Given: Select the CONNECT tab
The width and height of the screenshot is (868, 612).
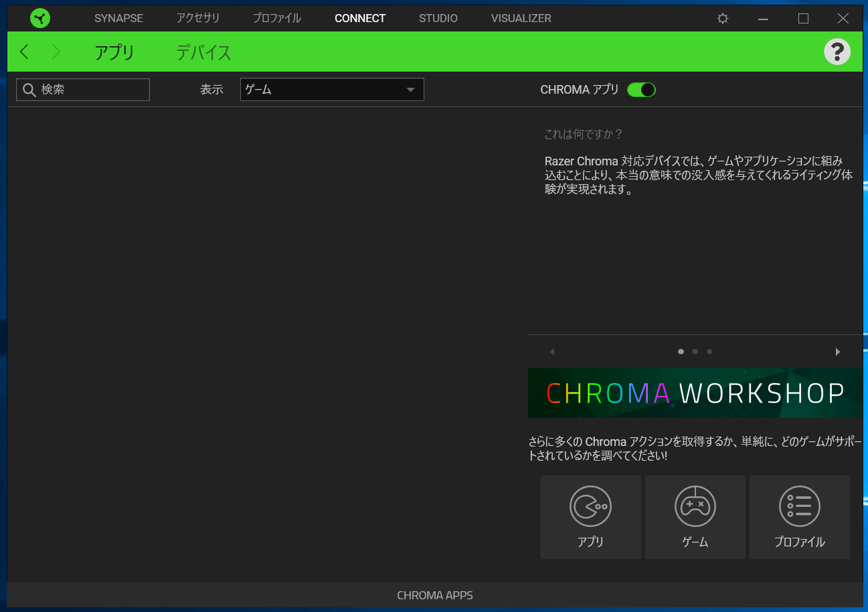Looking at the screenshot, I should click(360, 18).
